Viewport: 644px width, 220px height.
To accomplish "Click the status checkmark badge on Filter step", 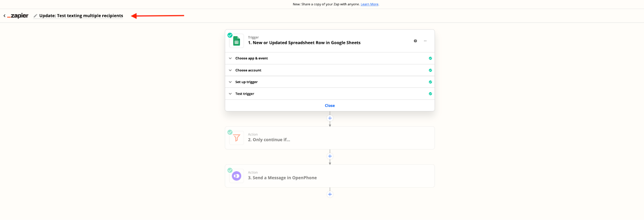I will click(230, 132).
